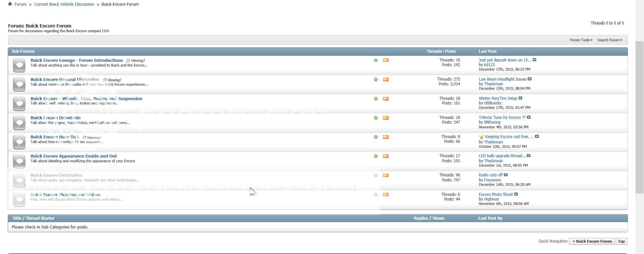Click green mark-read icon for Encore Lounge

376,60
